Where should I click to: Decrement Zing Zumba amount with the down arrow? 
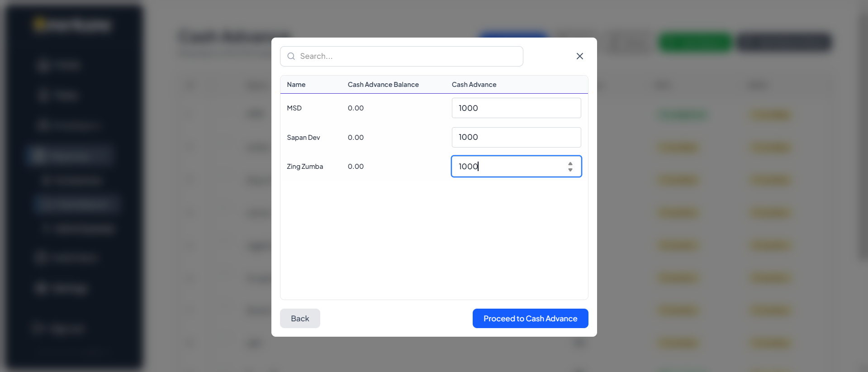point(570,170)
